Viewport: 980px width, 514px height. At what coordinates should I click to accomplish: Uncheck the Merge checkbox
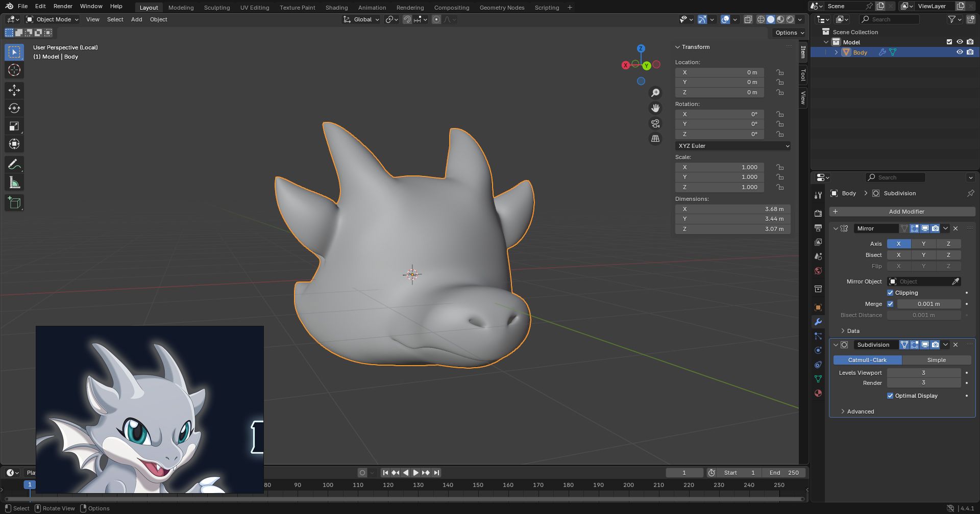[890, 304]
